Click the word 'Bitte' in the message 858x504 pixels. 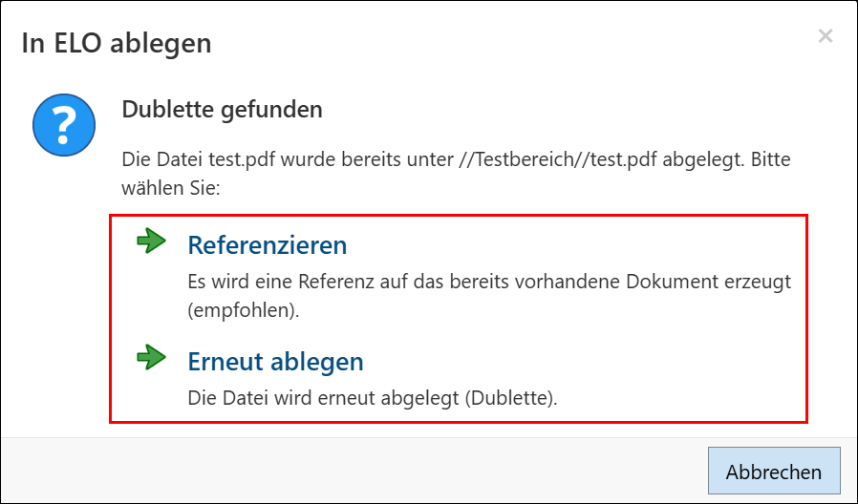point(768,158)
